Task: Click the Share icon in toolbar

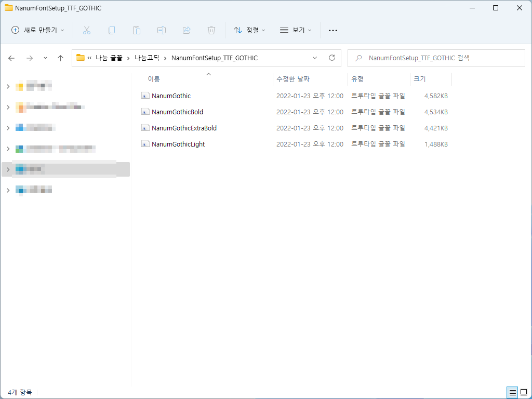Action: point(187,30)
